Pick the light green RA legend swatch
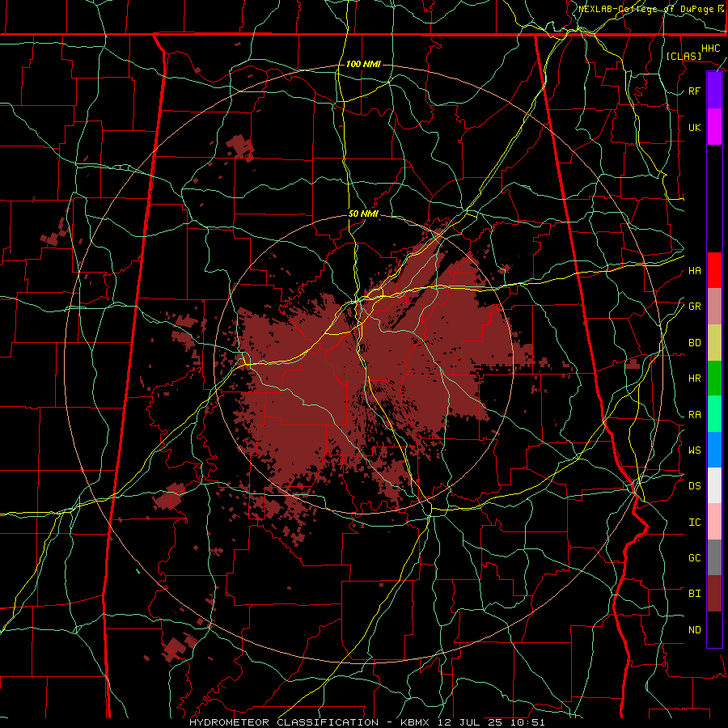 click(714, 414)
